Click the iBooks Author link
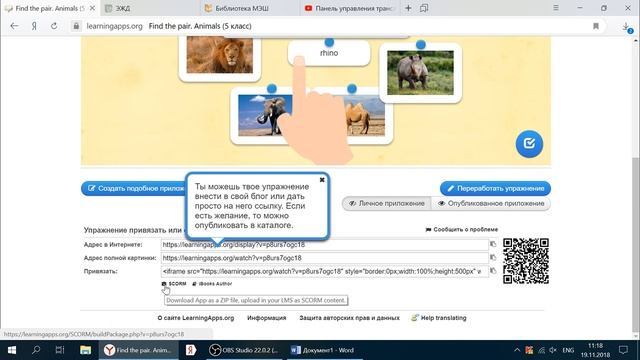Screen dimensions: 640x360 [x=212, y=284]
